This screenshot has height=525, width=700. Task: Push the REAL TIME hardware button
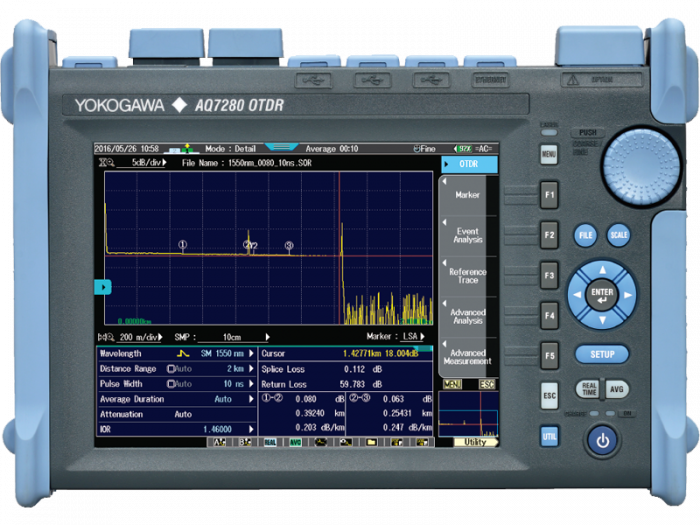(x=588, y=389)
